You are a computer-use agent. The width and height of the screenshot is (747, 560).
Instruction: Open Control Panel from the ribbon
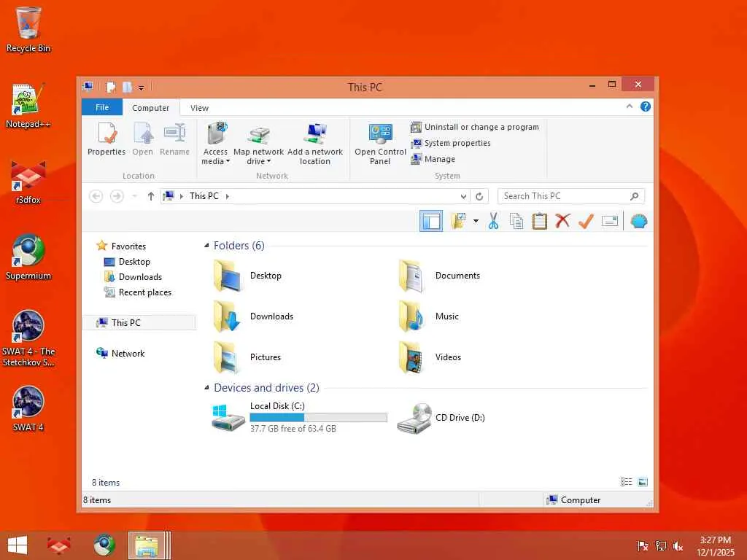click(380, 144)
